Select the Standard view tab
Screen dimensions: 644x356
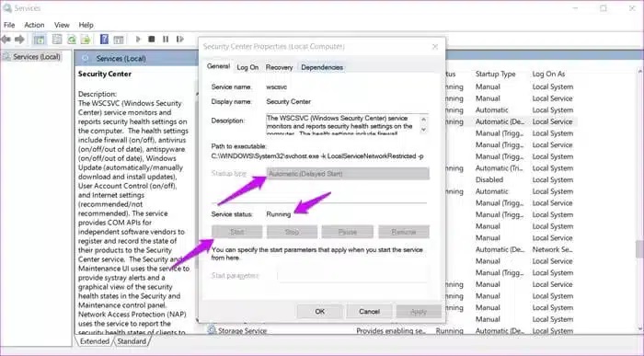click(132, 341)
